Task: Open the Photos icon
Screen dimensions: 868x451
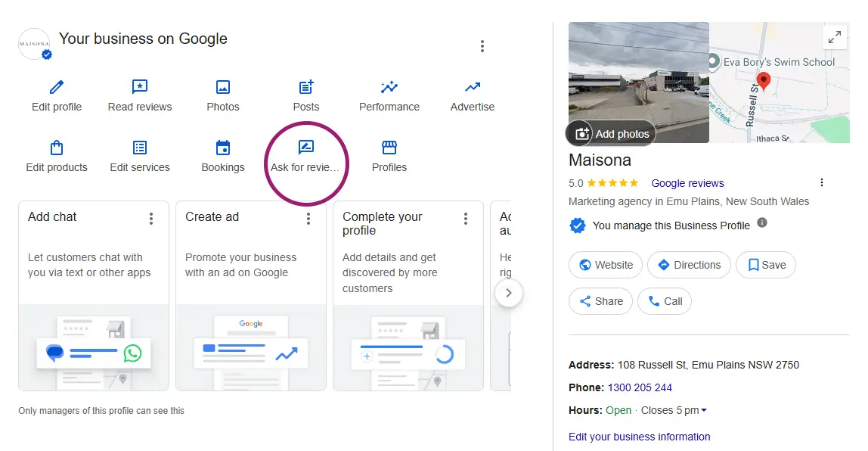Action: point(222,87)
